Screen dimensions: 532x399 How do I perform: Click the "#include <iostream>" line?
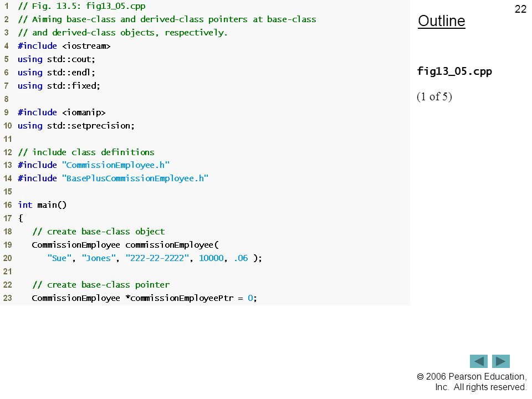point(64,46)
